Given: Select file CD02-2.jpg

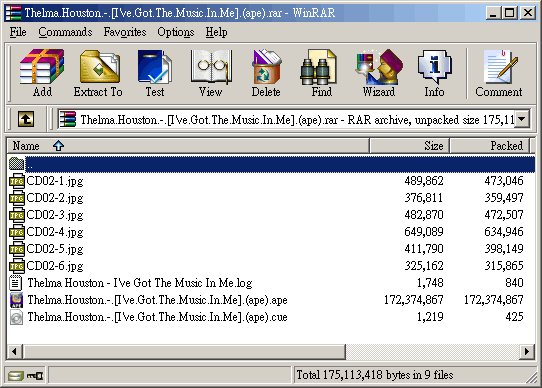Looking at the screenshot, I should point(55,198).
